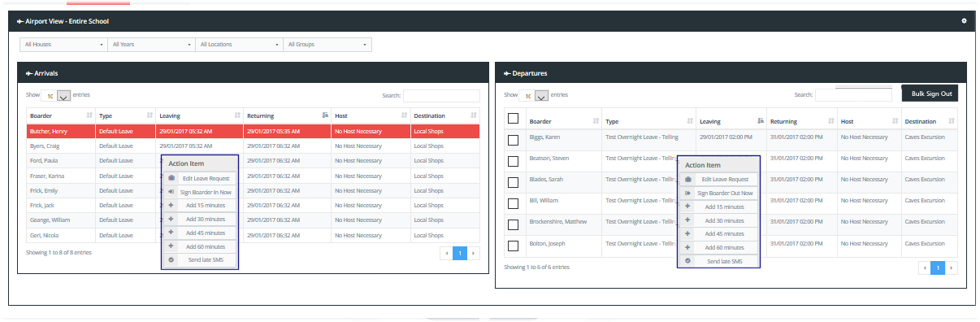
Task: Select page 1 in Departures pagination
Action: (938, 268)
